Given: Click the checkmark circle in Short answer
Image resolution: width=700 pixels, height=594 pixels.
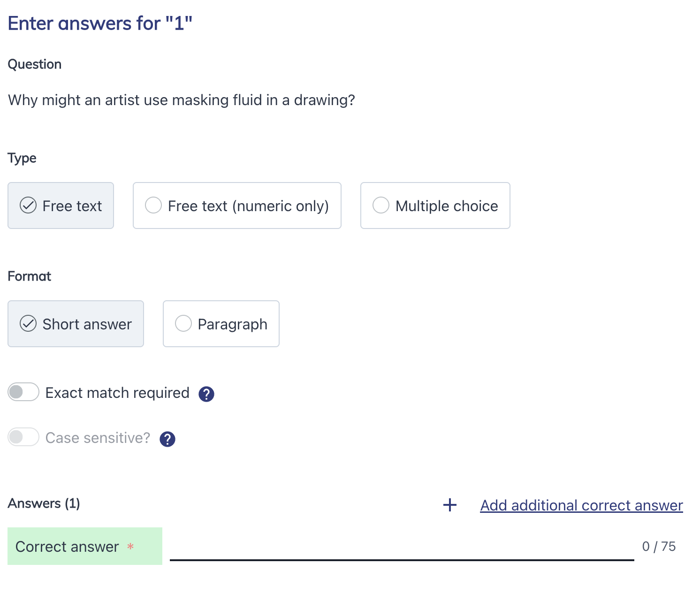Looking at the screenshot, I should 28,324.
